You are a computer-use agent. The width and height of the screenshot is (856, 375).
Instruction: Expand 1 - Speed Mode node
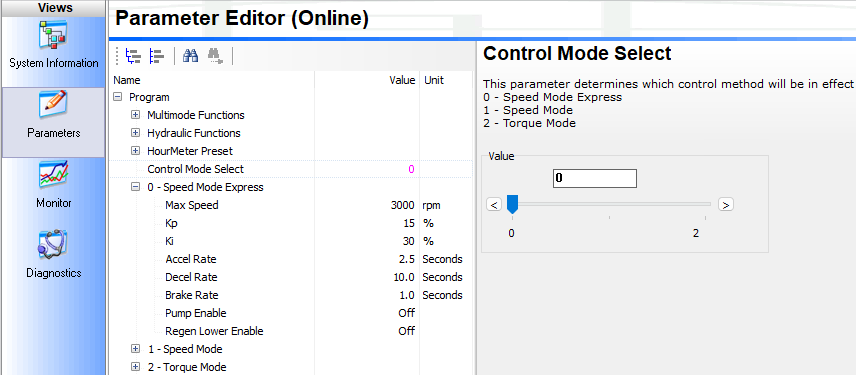[x=135, y=349]
